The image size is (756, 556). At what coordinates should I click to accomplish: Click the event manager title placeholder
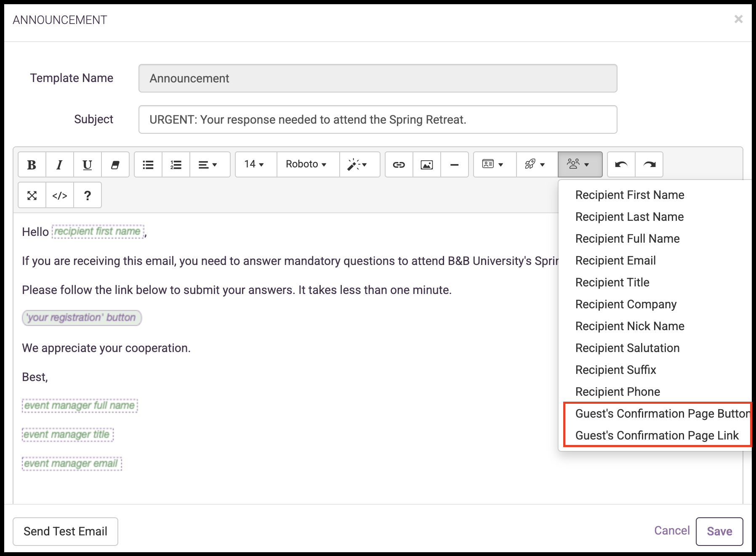click(x=68, y=434)
